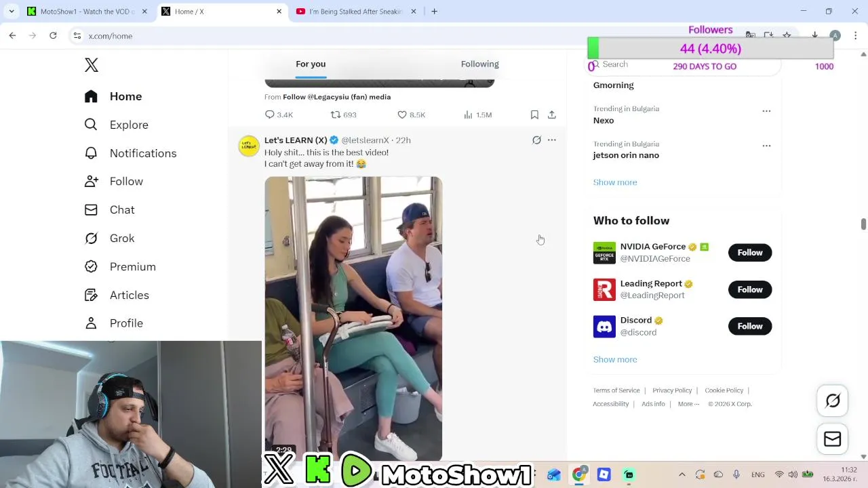This screenshot has height=488, width=868.
Task: Show more trending topics
Action: (615, 182)
